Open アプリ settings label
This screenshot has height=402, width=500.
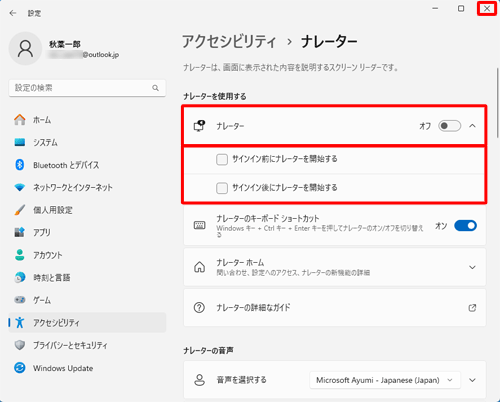(x=42, y=232)
